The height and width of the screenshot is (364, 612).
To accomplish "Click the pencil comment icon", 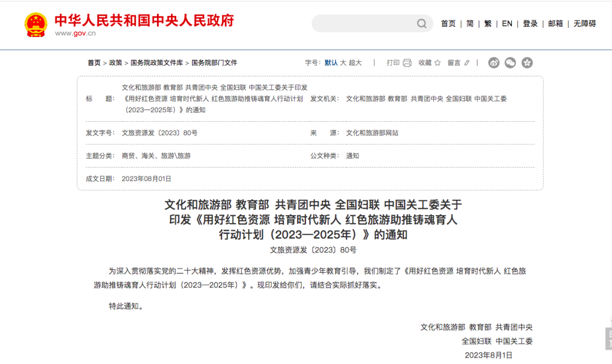I will click(467, 63).
